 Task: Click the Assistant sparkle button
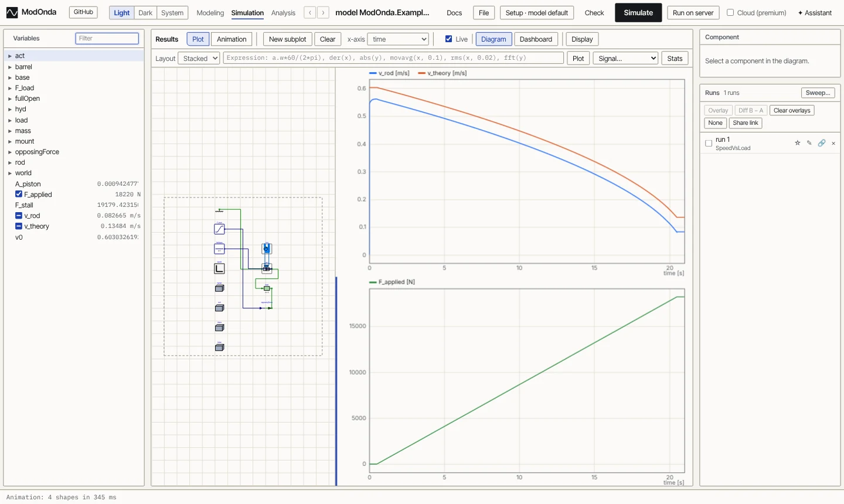(x=815, y=13)
